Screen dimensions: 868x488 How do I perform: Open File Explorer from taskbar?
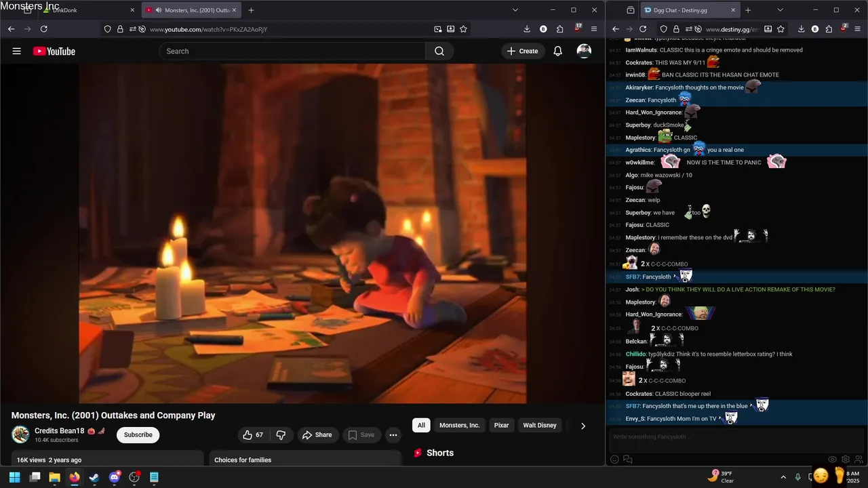coord(54,477)
